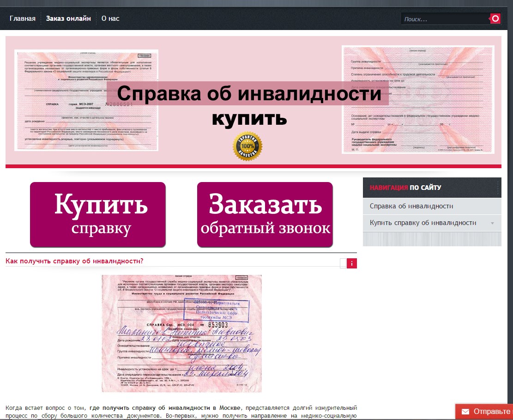Click the white square beside info icon
Viewport: 513px width, 420px height.
[343, 263]
